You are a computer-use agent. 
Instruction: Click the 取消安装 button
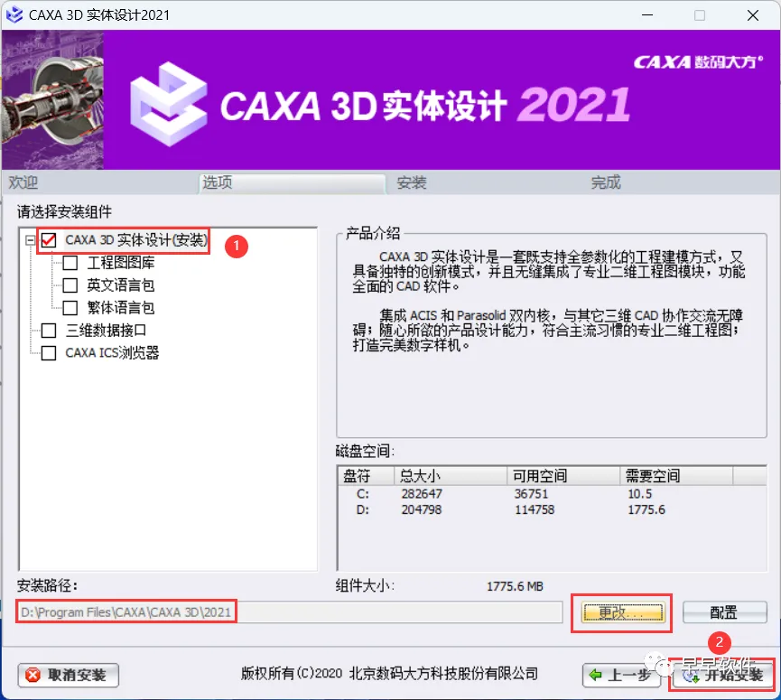coord(69,675)
